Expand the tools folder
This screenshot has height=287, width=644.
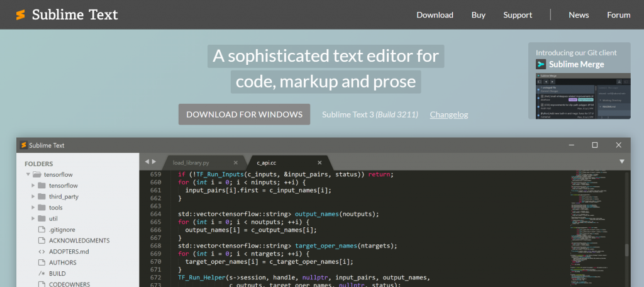[x=33, y=208]
